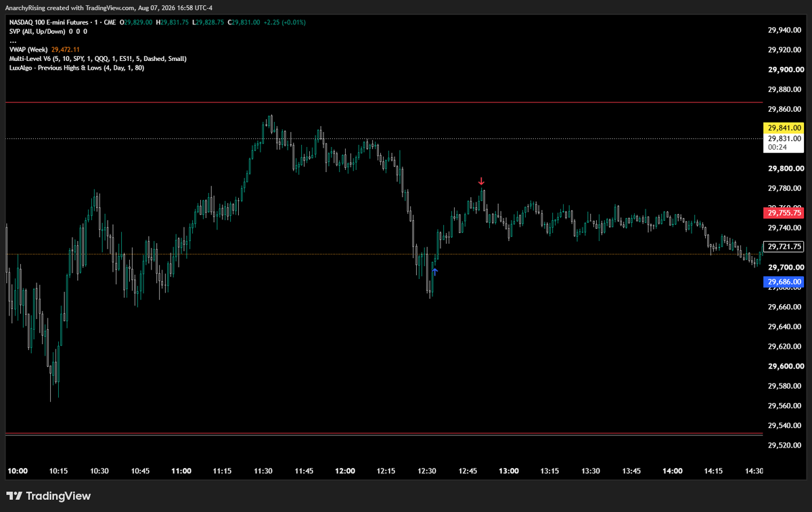Viewport: 812px width, 512px height.
Task: Click the 12:00 time axis label
Action: (345, 471)
